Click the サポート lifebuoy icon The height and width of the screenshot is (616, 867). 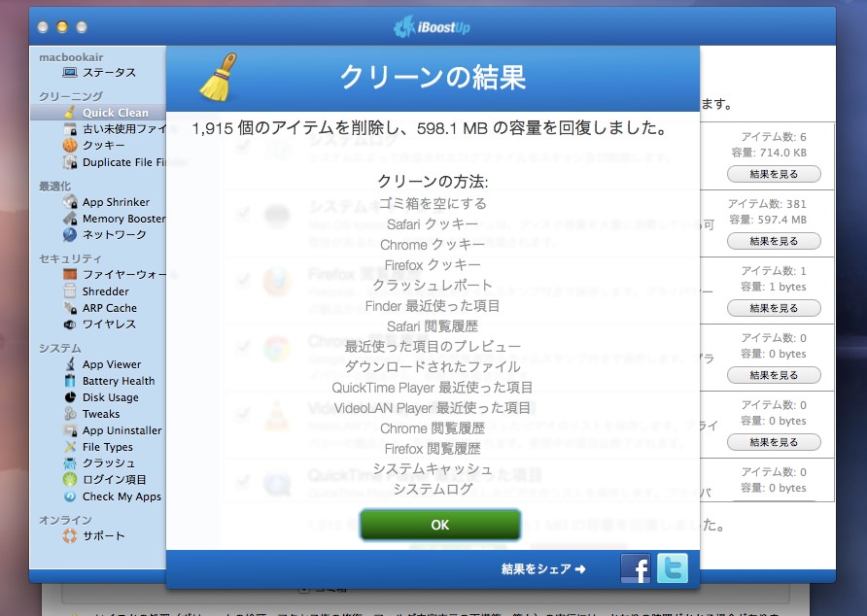(x=70, y=535)
